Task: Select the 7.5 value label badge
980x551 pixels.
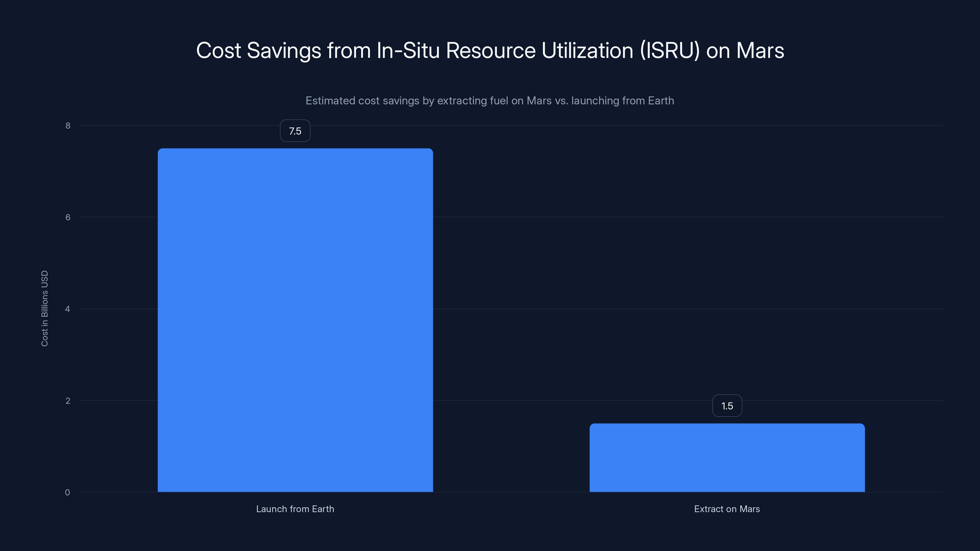Action: point(295,131)
